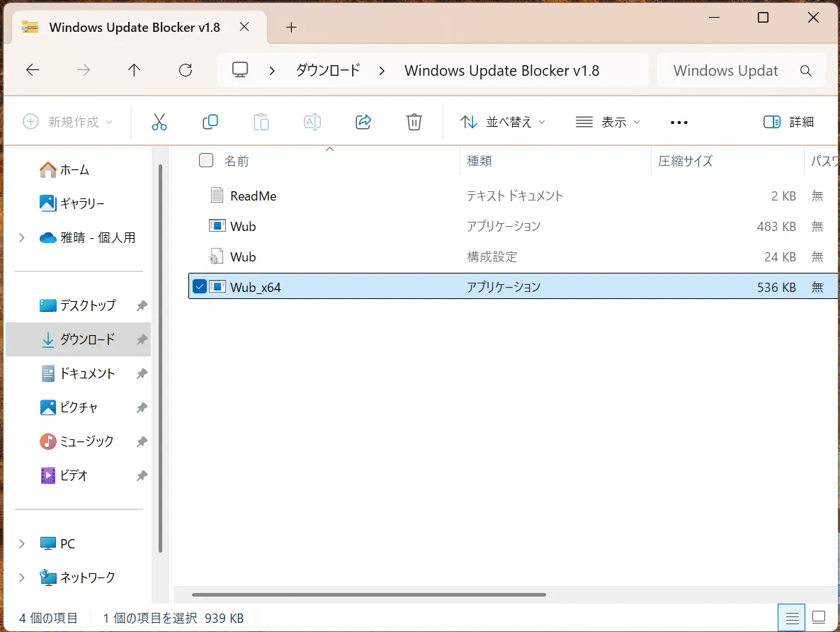The width and height of the screenshot is (840, 632).
Task: Click the refresh icon in the navigation bar
Action: pyautogui.click(x=186, y=69)
